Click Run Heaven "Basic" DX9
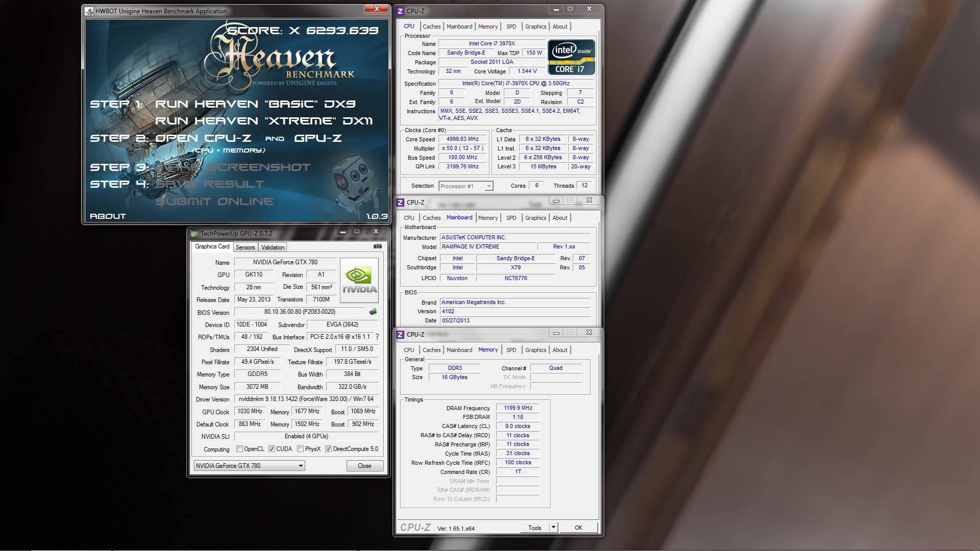The height and width of the screenshot is (551, 980). 255,104
